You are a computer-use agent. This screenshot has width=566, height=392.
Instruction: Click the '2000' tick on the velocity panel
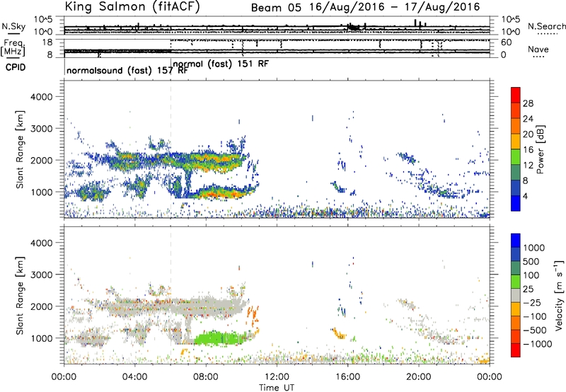click(41, 306)
